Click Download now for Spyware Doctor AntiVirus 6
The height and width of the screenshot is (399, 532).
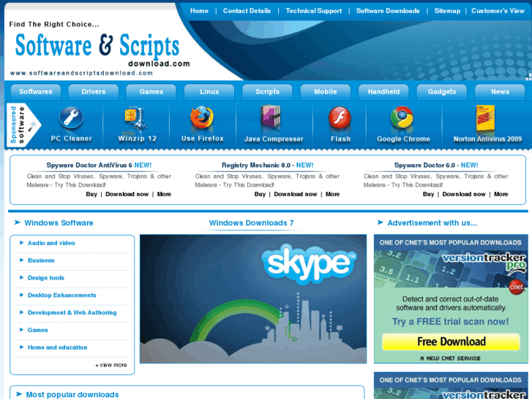[x=127, y=194]
